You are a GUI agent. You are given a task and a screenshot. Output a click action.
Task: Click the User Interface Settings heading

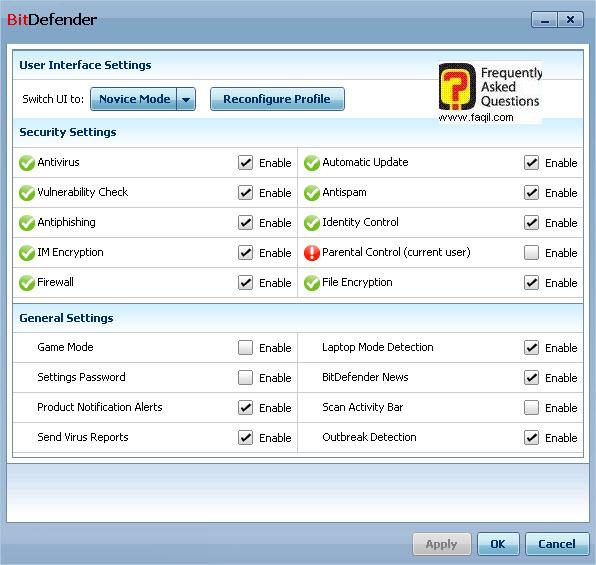(85, 65)
